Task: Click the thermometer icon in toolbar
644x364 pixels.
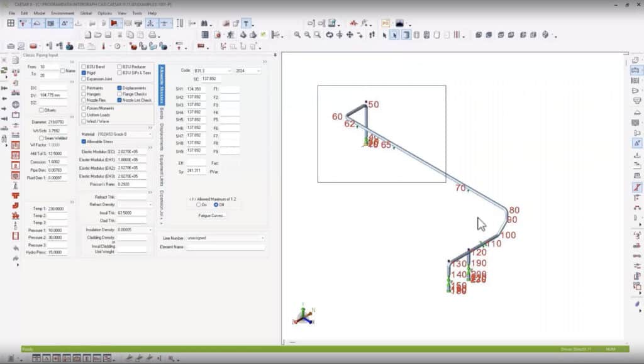Action: click(x=104, y=46)
